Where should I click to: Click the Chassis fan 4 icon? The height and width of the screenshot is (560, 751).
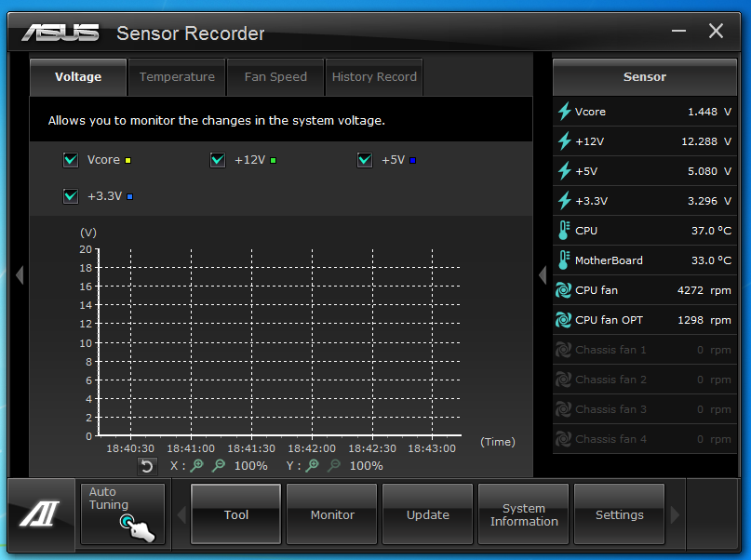click(x=563, y=439)
